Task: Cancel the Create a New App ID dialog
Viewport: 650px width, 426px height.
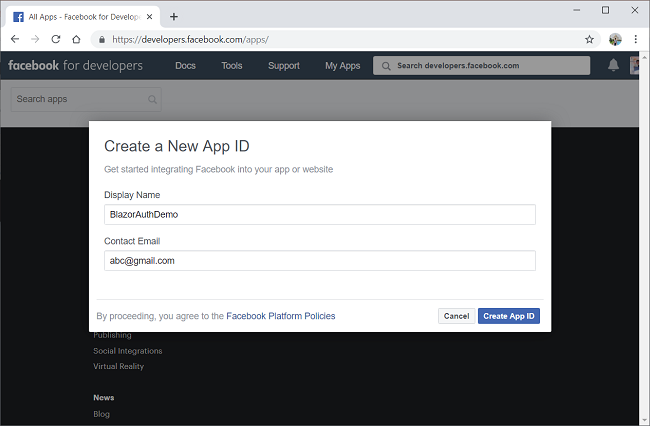Action: pyautogui.click(x=456, y=316)
